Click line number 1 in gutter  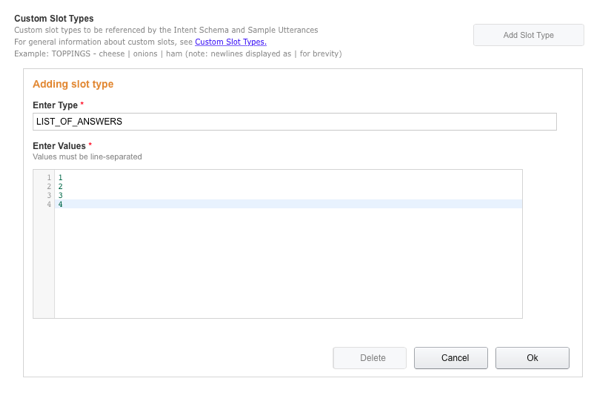pyautogui.click(x=49, y=178)
